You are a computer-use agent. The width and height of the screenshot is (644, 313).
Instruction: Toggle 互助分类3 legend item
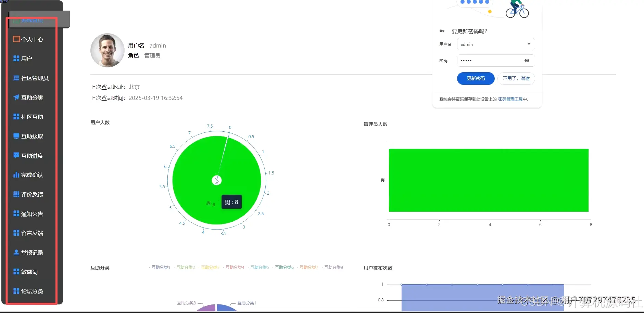[209, 268]
